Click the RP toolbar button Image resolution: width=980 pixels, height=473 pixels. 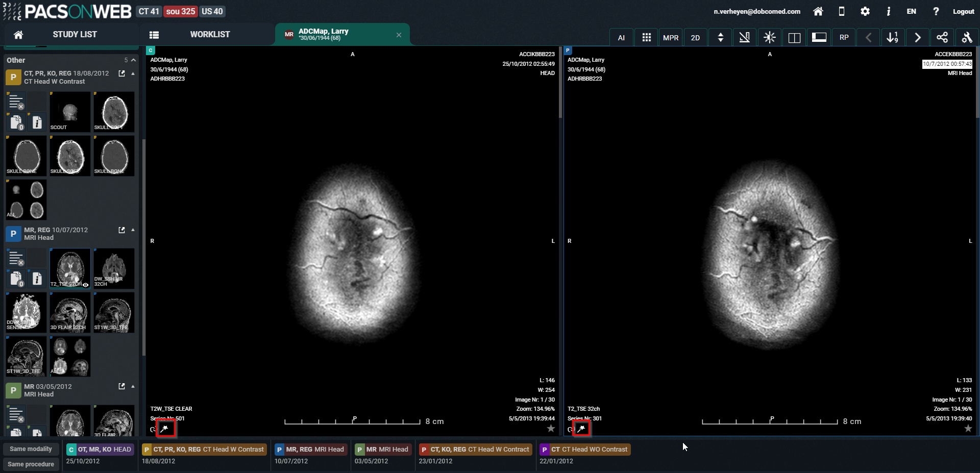tap(844, 38)
